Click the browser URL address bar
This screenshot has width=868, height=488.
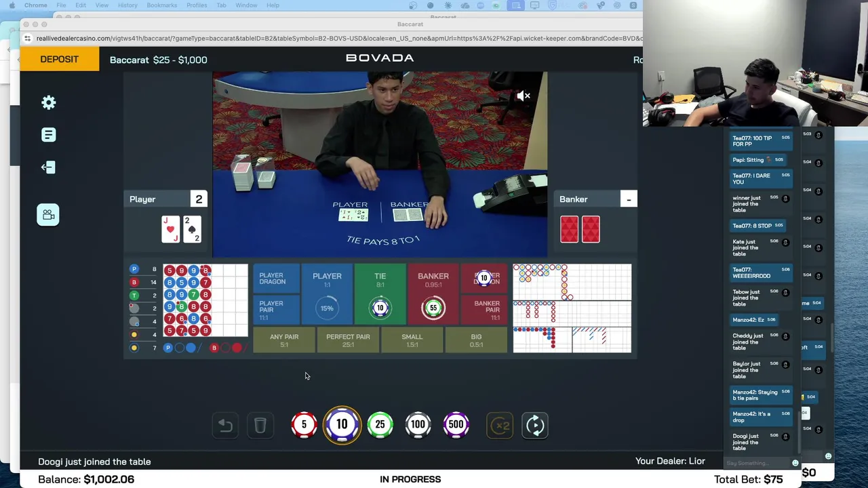338,39
